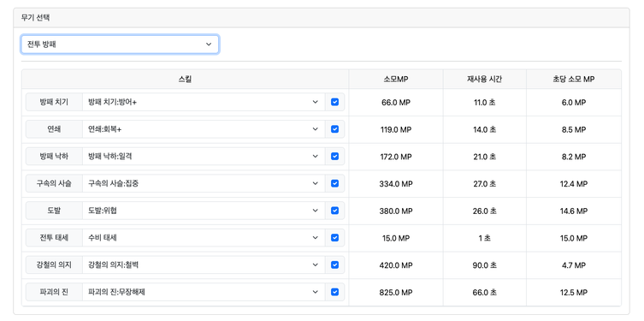Open the 수비 태세 skill dropdown
The height and width of the screenshot is (321, 644).
[204, 238]
